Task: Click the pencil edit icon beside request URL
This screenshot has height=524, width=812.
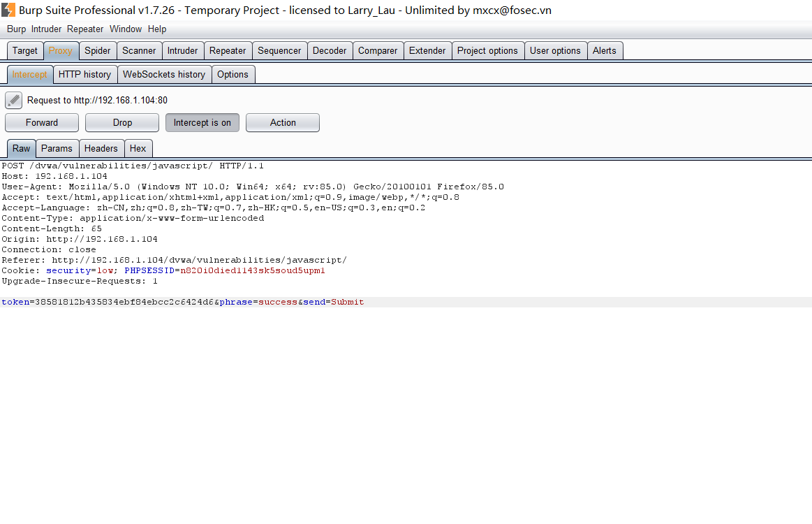Action: tap(13, 100)
